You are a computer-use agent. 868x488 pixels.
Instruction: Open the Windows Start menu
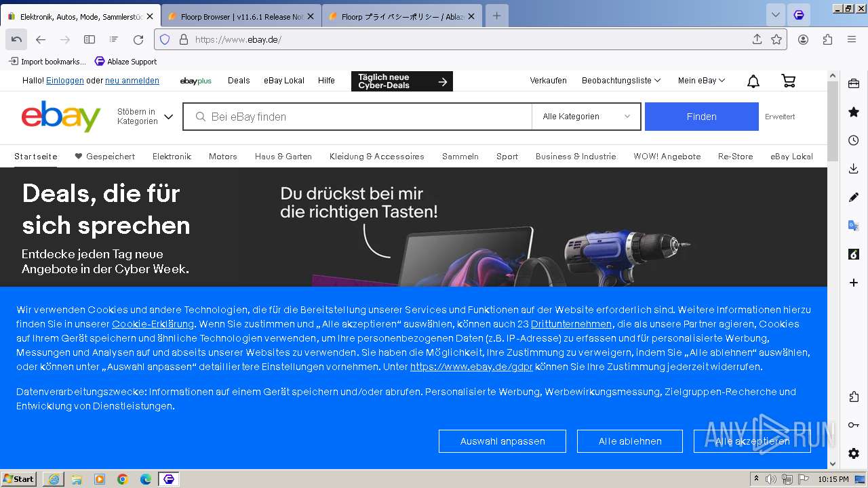18,479
